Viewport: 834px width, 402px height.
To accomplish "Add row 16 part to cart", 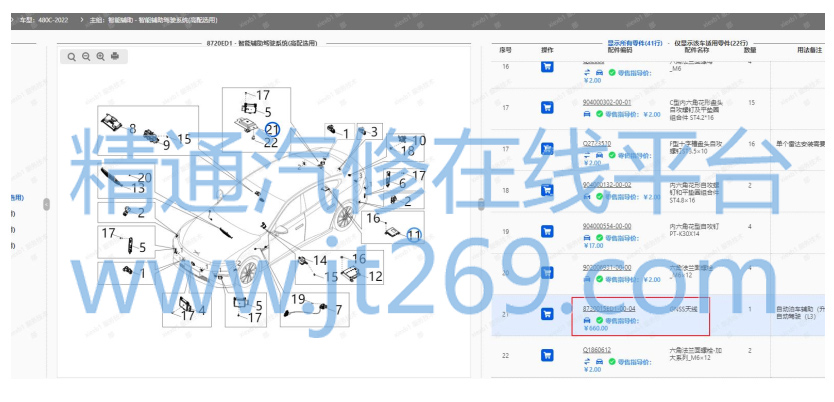I will pyautogui.click(x=547, y=66).
